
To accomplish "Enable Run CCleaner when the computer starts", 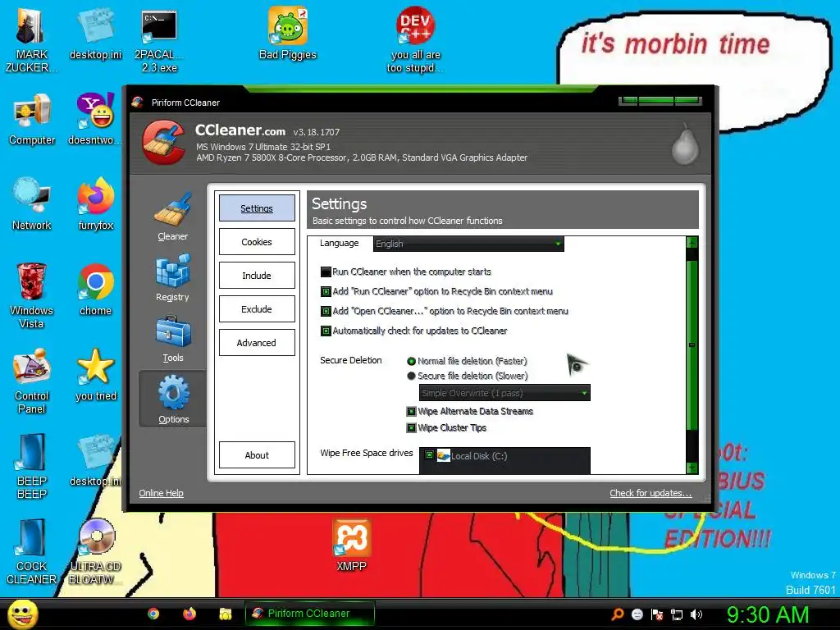I will click(325, 272).
